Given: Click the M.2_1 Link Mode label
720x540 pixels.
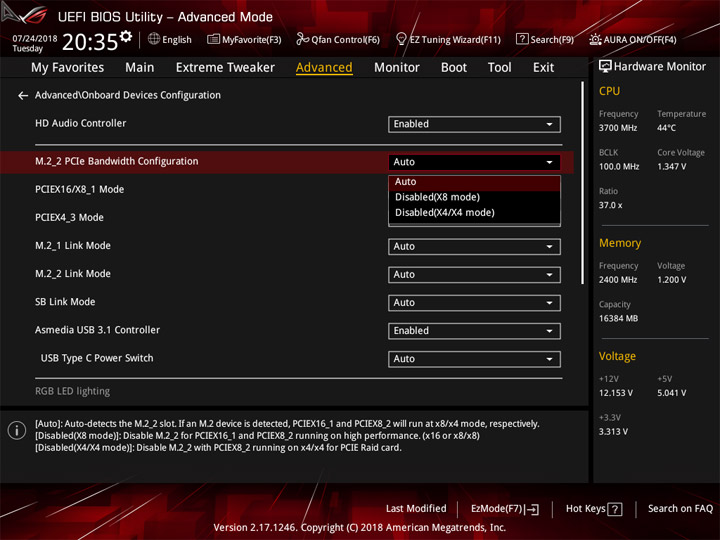Looking at the screenshot, I should tap(73, 246).
